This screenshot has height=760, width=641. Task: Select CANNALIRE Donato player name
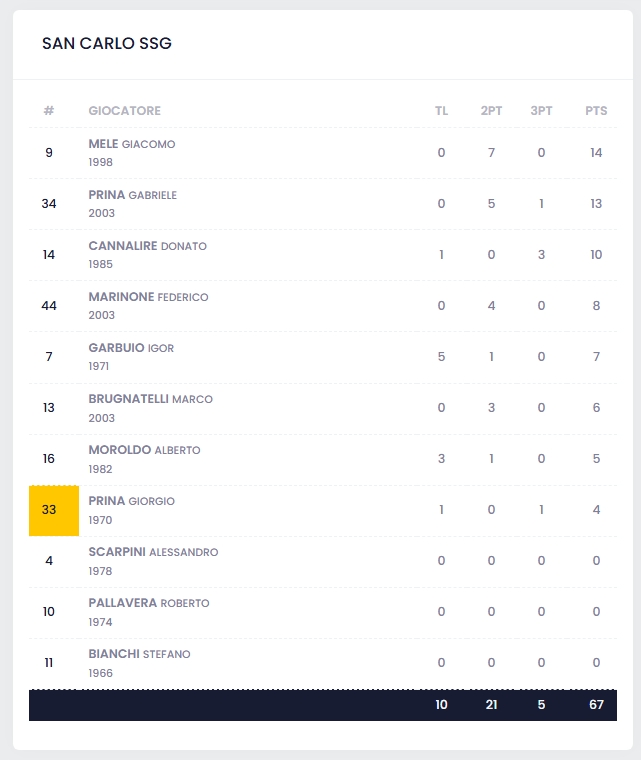(x=147, y=246)
